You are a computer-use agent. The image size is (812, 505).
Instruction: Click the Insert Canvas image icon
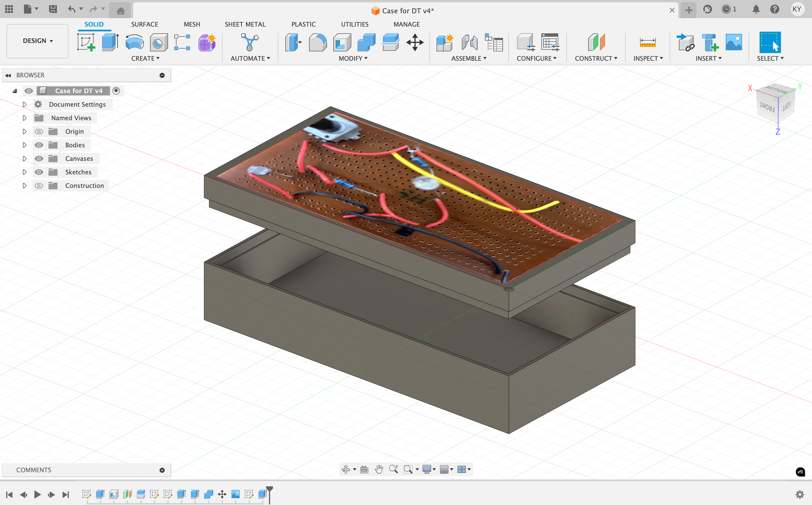pyautogui.click(x=734, y=43)
